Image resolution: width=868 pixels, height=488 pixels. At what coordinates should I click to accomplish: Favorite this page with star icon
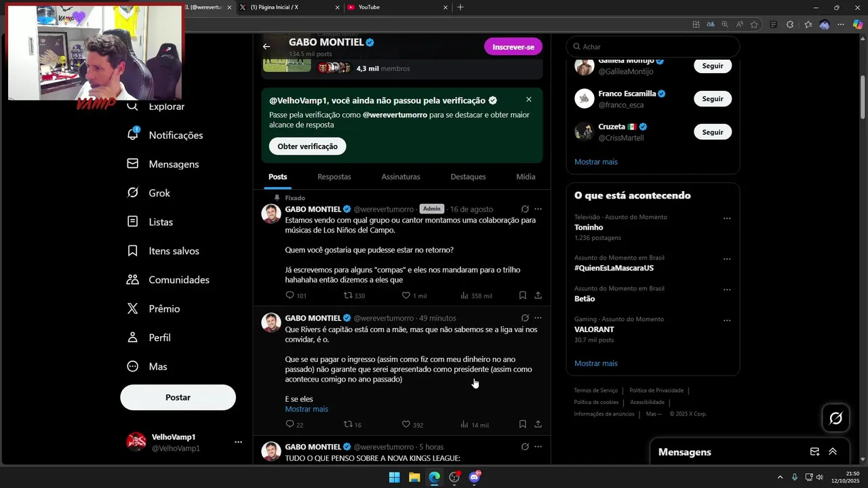[754, 24]
